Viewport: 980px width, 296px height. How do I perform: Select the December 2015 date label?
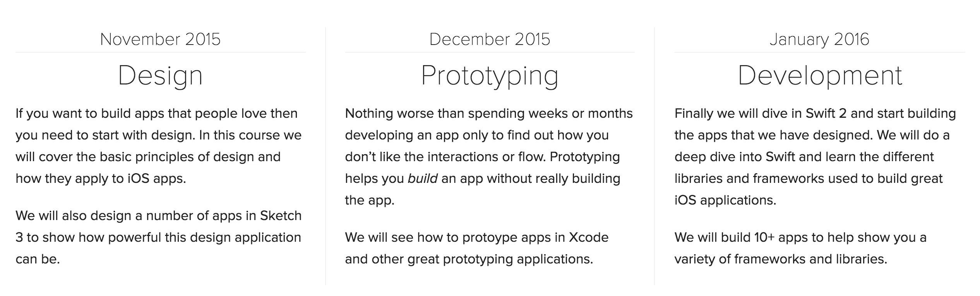pyautogui.click(x=490, y=40)
